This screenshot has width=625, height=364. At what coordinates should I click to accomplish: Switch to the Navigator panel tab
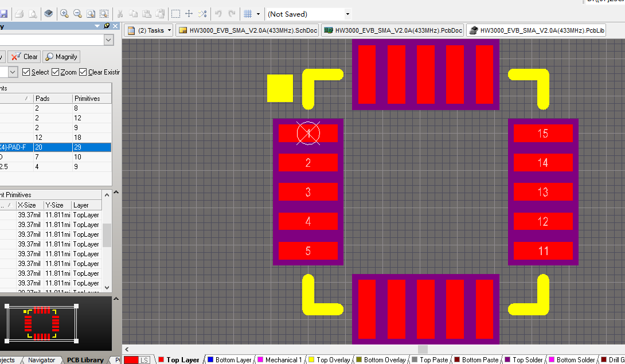(x=41, y=359)
